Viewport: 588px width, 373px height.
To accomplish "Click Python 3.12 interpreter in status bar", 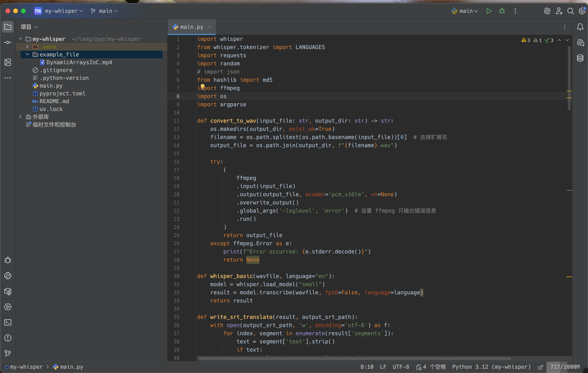I will [x=491, y=367].
